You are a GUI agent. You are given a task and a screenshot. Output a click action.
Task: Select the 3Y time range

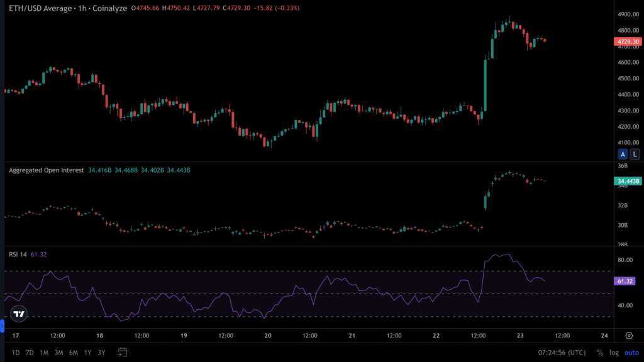tap(101, 353)
